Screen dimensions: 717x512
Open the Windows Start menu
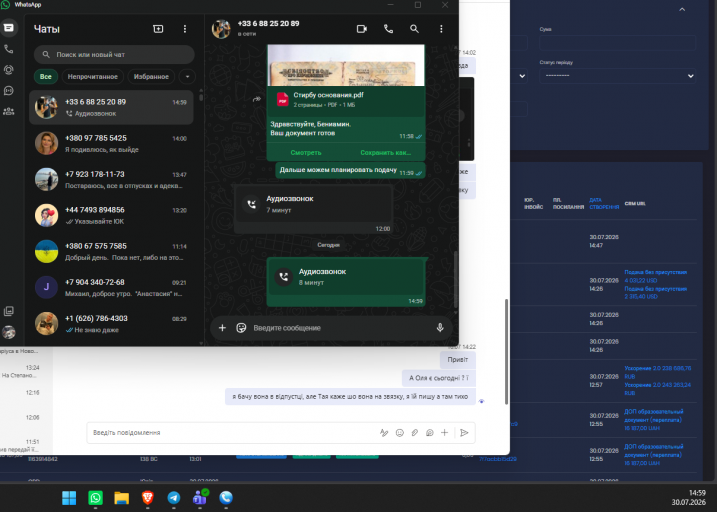pyautogui.click(x=69, y=498)
